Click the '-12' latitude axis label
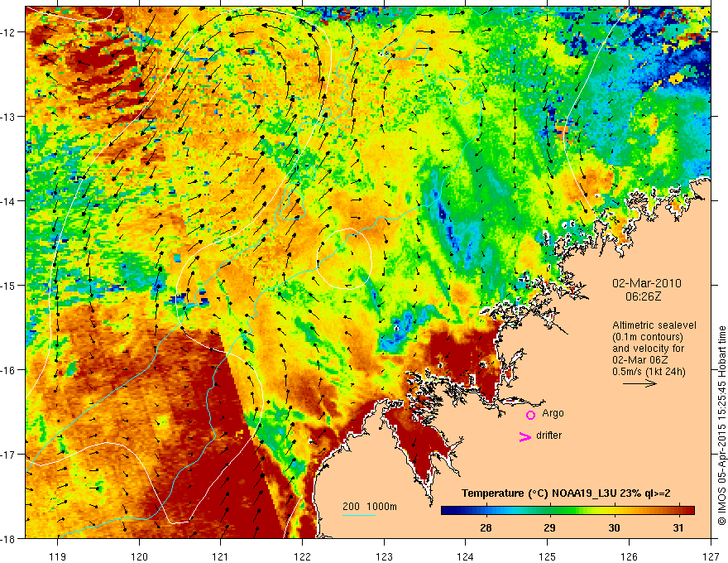Screen dimensions: 728x563 [9, 32]
